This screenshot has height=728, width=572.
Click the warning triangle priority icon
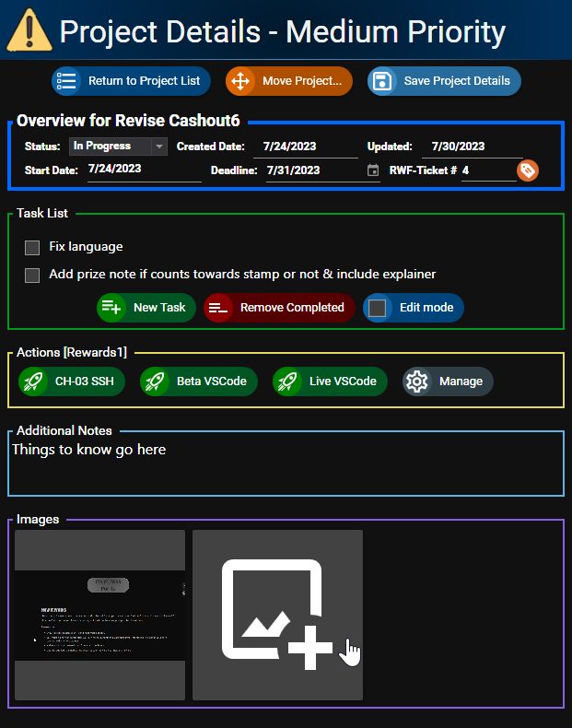[29, 30]
